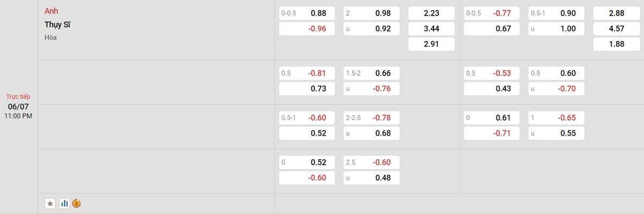
Task: Pick over 2-2.5 odds -0.78
Action: [x=371, y=117]
